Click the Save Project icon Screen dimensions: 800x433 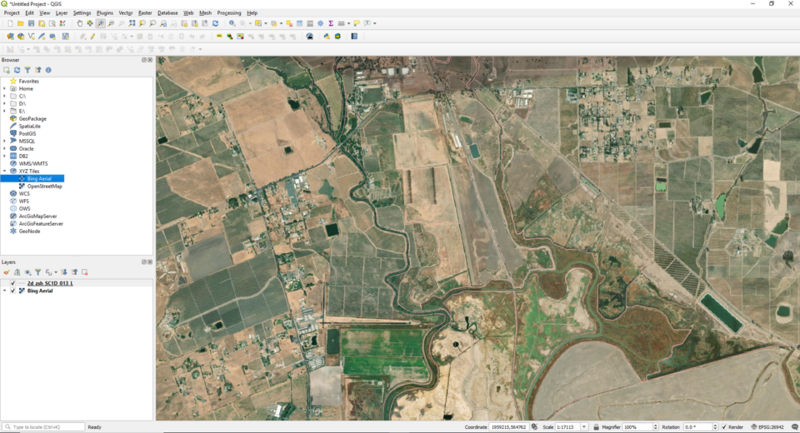32,23
